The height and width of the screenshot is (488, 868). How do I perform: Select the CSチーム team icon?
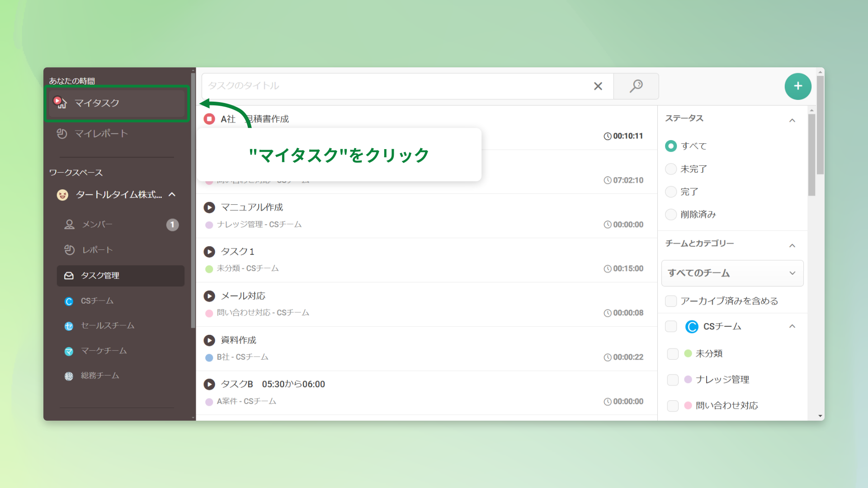[x=69, y=300]
